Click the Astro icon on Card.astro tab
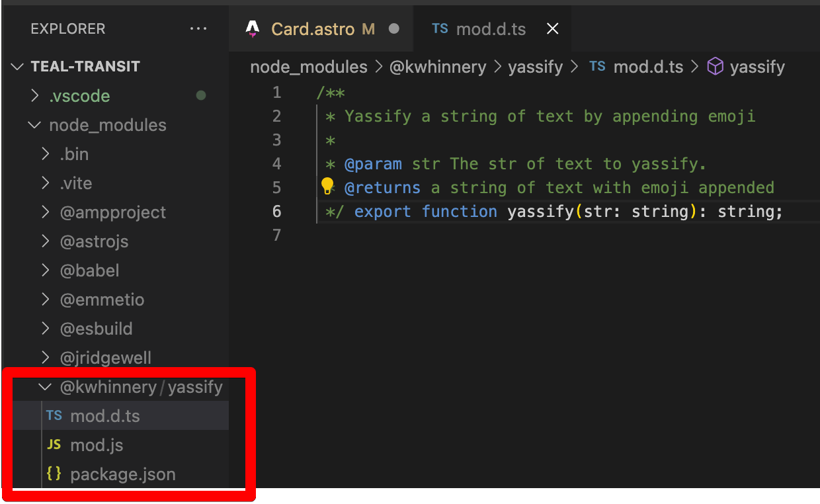 point(253,28)
